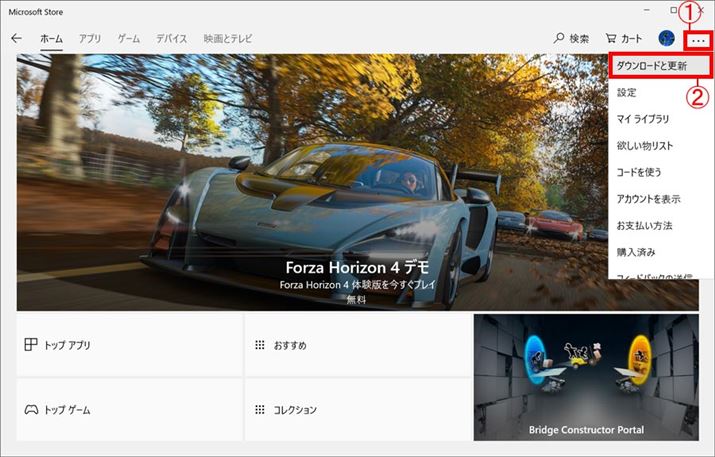Select お支払い方法 from the menu

pos(661,225)
